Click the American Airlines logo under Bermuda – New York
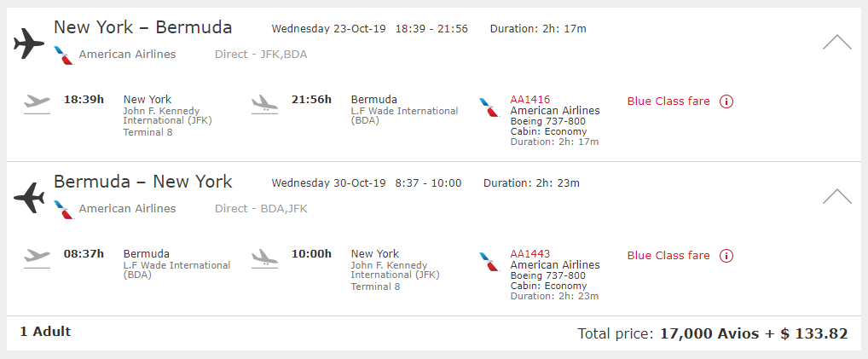The width and height of the screenshot is (868, 359). pos(64,210)
